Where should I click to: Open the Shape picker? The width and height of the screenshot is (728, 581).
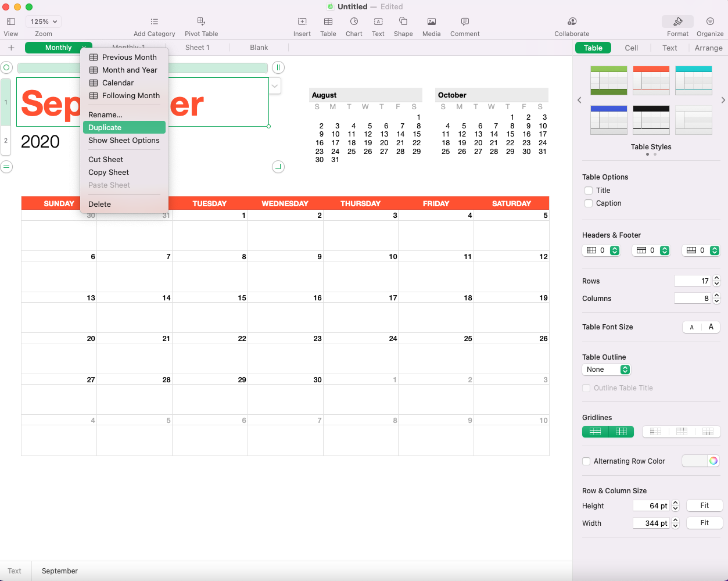(403, 26)
